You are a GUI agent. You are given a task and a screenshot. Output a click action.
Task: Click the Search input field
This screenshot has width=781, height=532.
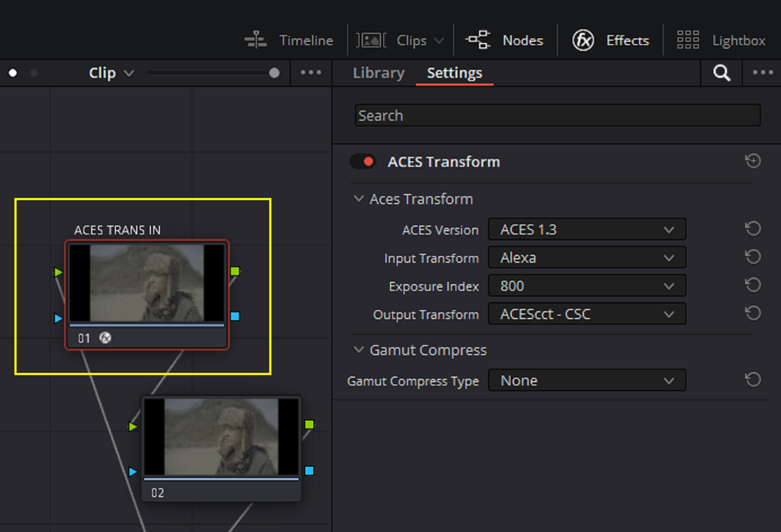(x=557, y=115)
